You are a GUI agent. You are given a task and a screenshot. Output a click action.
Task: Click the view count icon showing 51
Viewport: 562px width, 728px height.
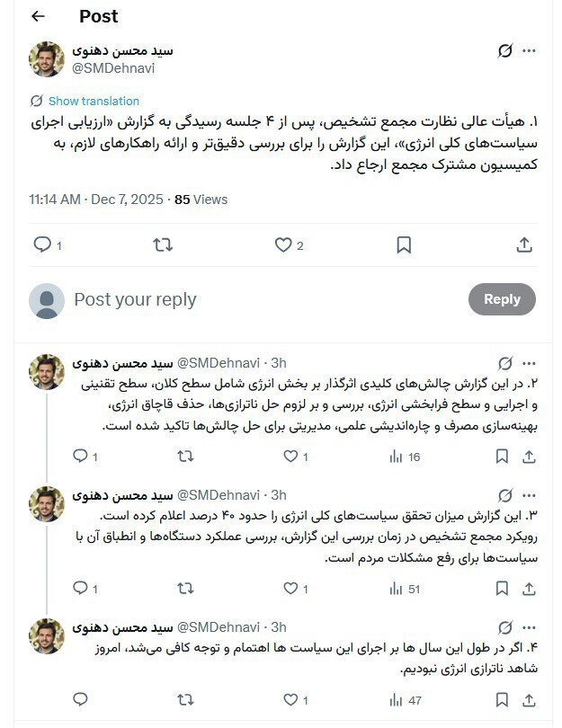pyautogui.click(x=398, y=589)
